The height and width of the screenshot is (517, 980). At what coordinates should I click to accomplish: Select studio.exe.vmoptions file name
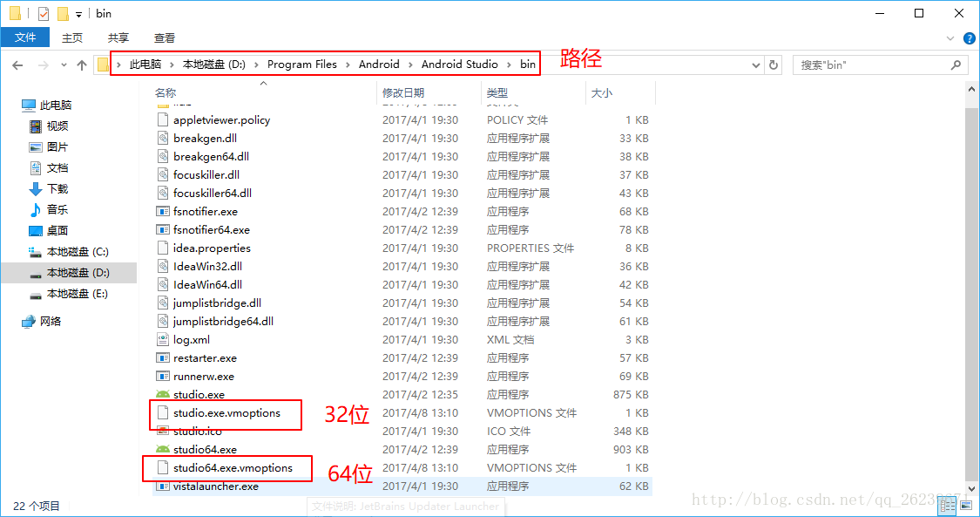(226, 413)
